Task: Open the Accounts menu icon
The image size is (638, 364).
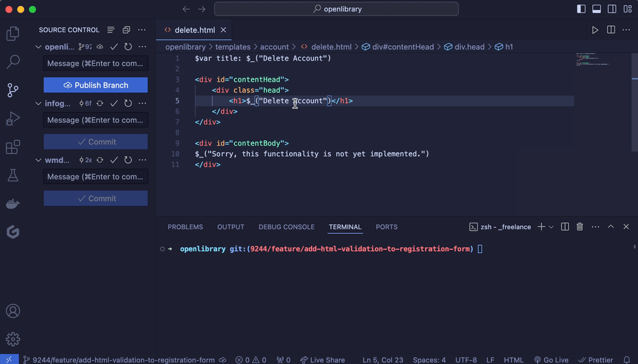Action: [x=13, y=311]
